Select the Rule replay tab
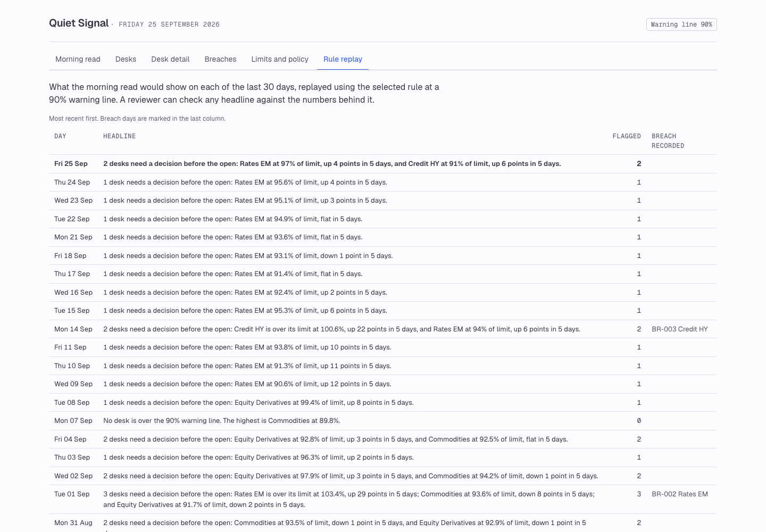This screenshot has height=532, width=766. [343, 59]
